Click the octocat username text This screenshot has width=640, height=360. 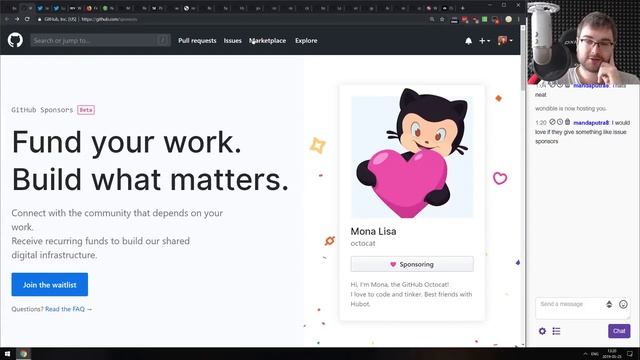tap(363, 243)
